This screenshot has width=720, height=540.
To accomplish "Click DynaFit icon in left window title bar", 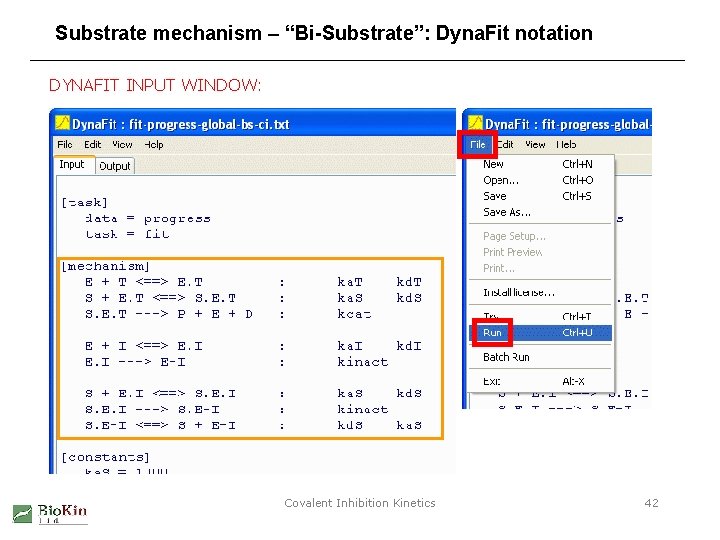I will coord(62,123).
